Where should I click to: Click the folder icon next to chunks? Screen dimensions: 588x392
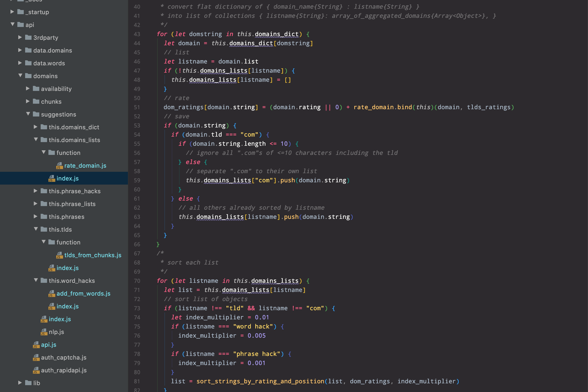(36, 101)
